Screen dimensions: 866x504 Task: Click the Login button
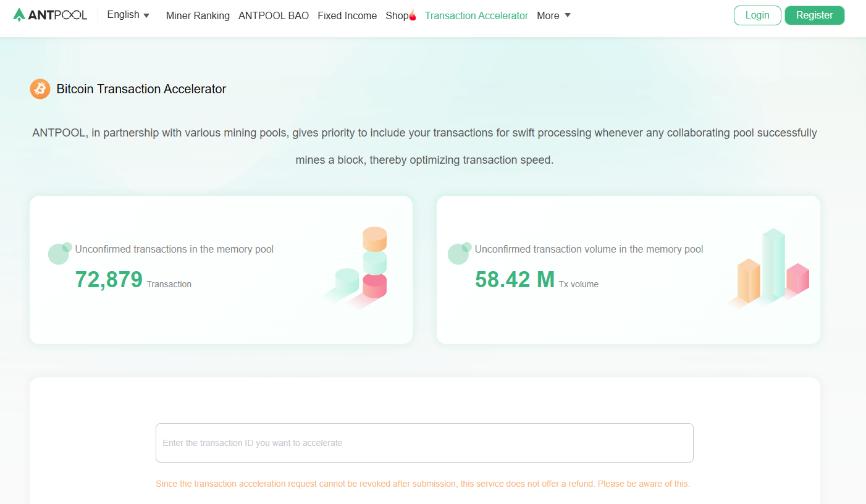pyautogui.click(x=757, y=15)
